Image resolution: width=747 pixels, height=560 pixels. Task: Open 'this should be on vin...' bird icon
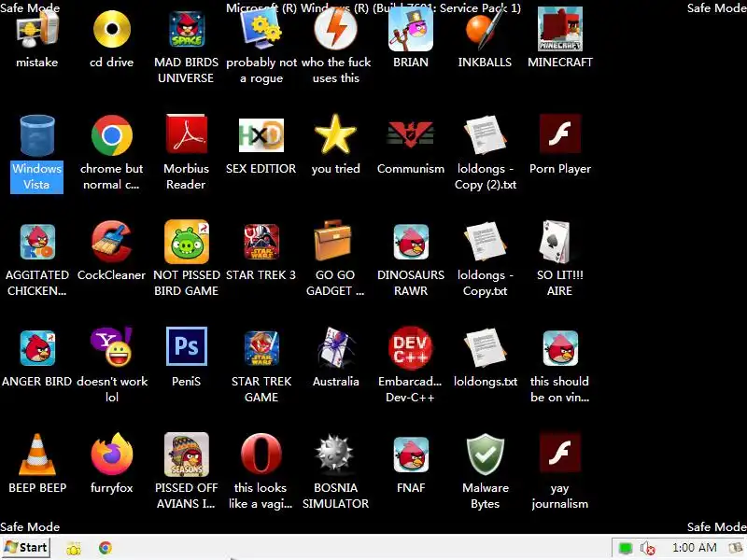tap(559, 348)
